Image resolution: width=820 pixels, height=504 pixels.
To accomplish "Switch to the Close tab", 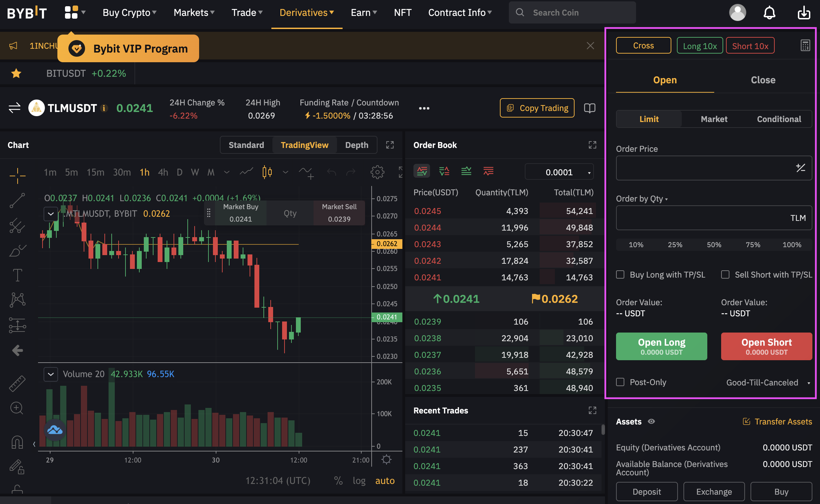I will (x=763, y=80).
